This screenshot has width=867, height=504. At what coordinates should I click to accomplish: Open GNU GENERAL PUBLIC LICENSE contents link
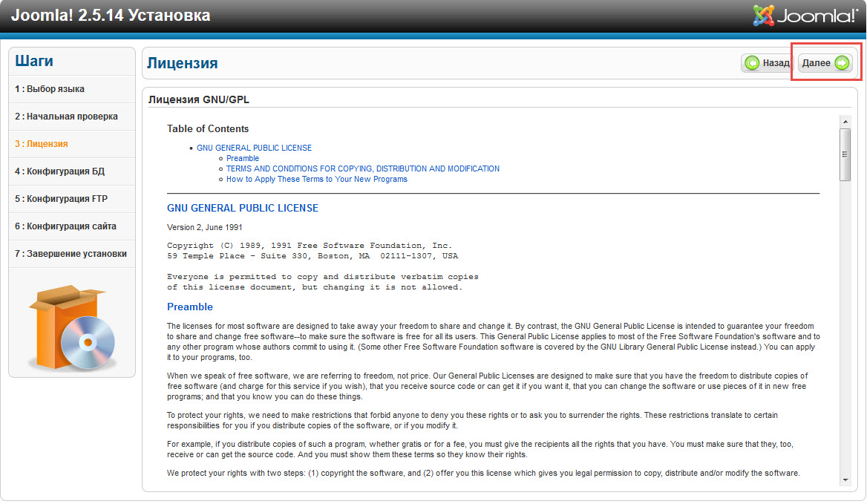click(x=254, y=148)
